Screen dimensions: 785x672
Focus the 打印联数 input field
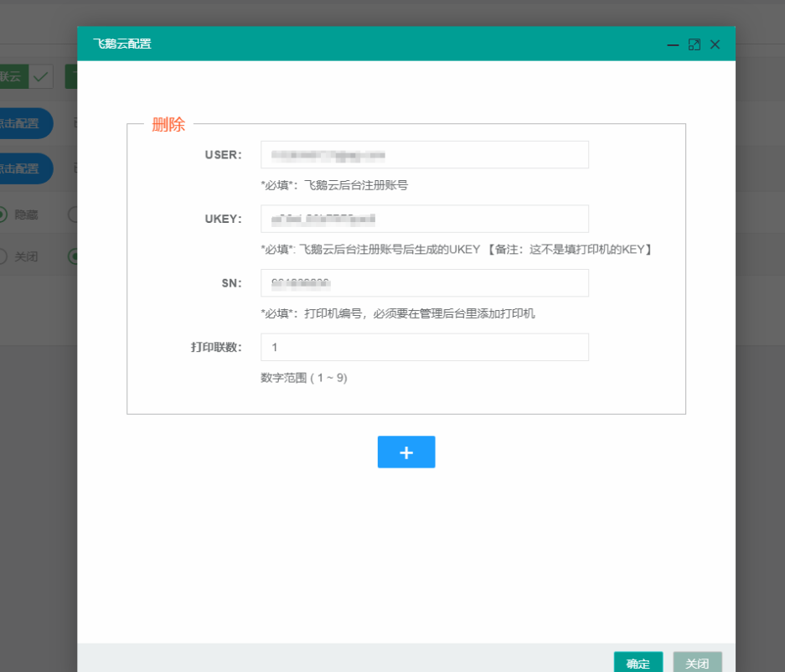(425, 347)
